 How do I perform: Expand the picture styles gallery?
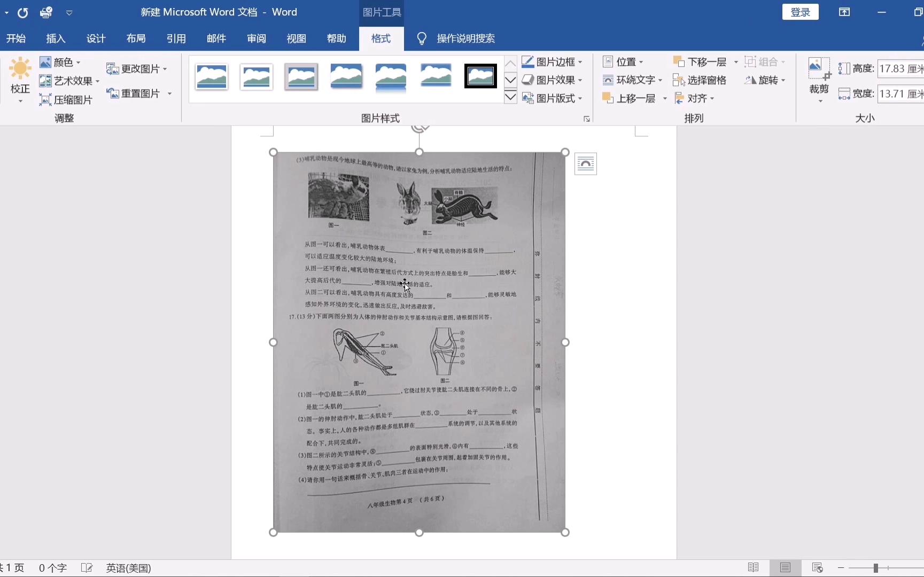coord(510,96)
